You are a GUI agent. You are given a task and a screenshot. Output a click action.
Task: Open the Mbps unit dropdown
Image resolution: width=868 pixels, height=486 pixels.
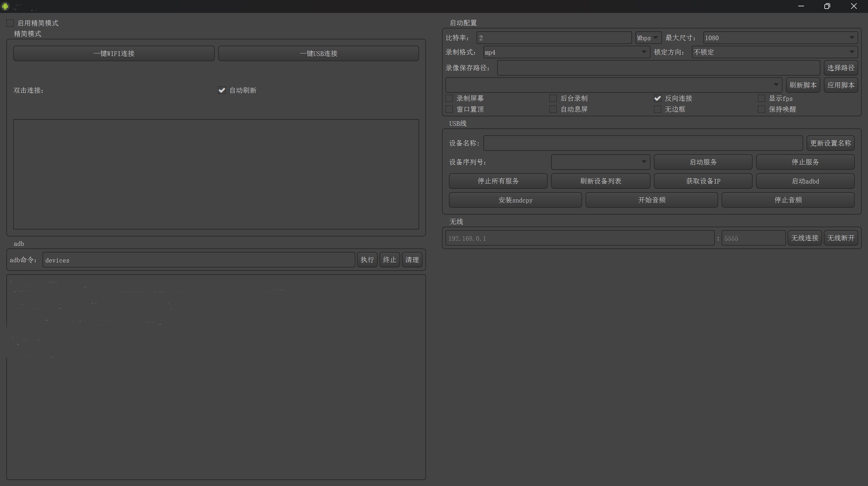[648, 37]
